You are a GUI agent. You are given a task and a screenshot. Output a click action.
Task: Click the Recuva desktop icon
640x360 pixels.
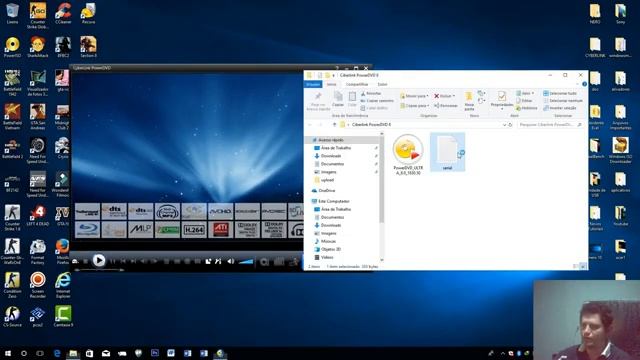tap(88, 13)
